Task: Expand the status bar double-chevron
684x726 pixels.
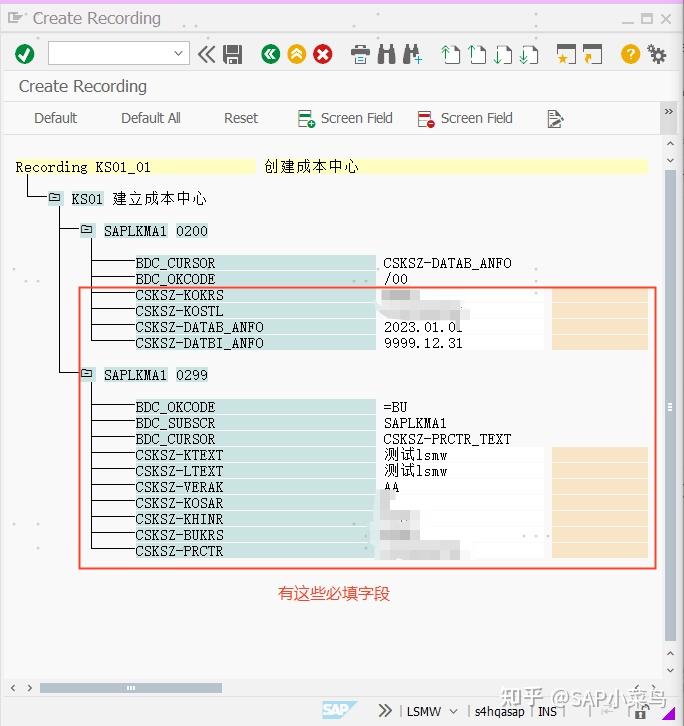Action: (x=385, y=711)
